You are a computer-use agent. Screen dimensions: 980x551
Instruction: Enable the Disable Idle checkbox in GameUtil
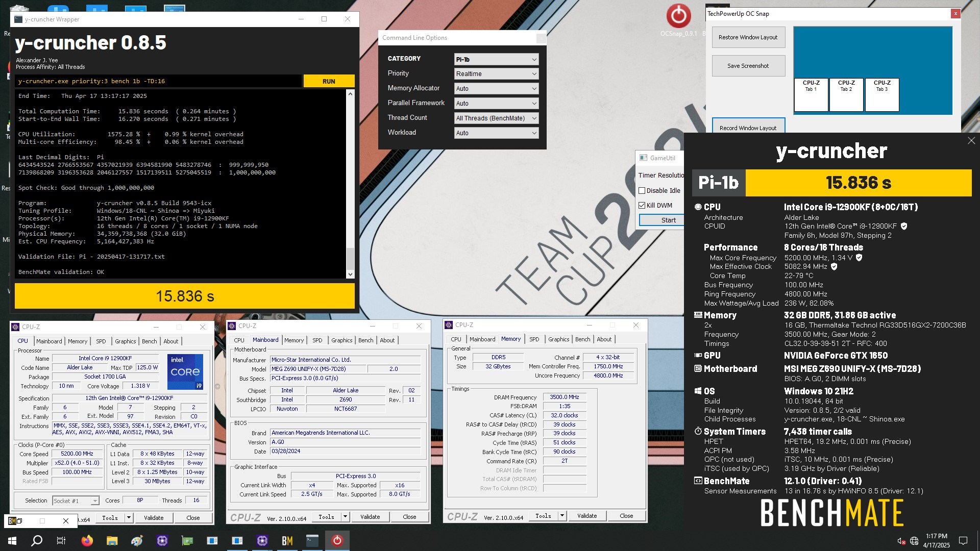[x=642, y=191]
